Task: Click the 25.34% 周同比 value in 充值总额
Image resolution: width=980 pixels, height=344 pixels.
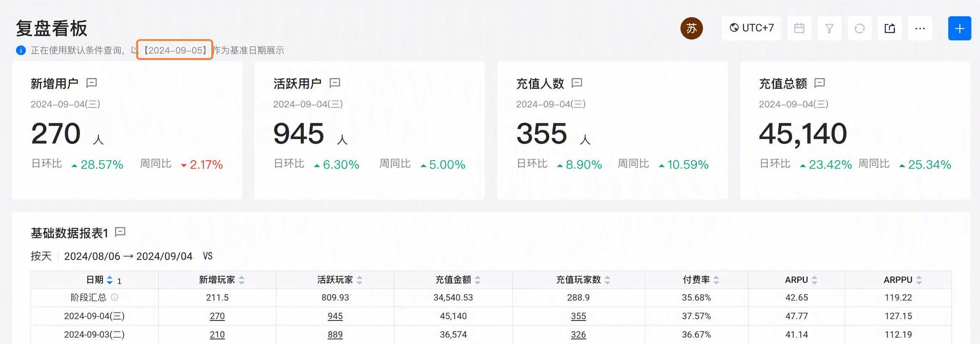Action: (x=929, y=164)
